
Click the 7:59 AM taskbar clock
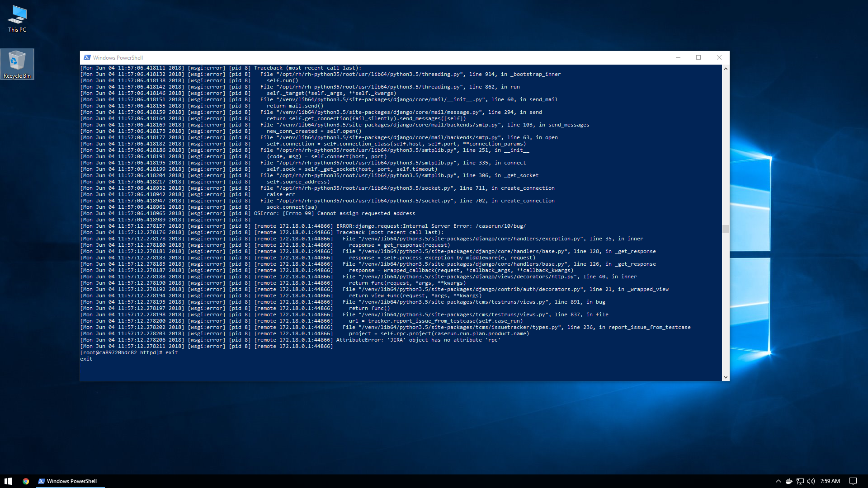[830, 481]
